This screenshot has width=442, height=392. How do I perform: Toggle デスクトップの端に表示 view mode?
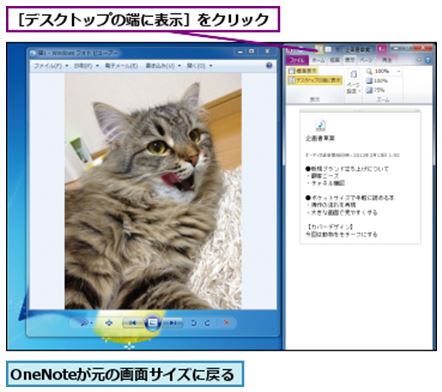pos(315,80)
